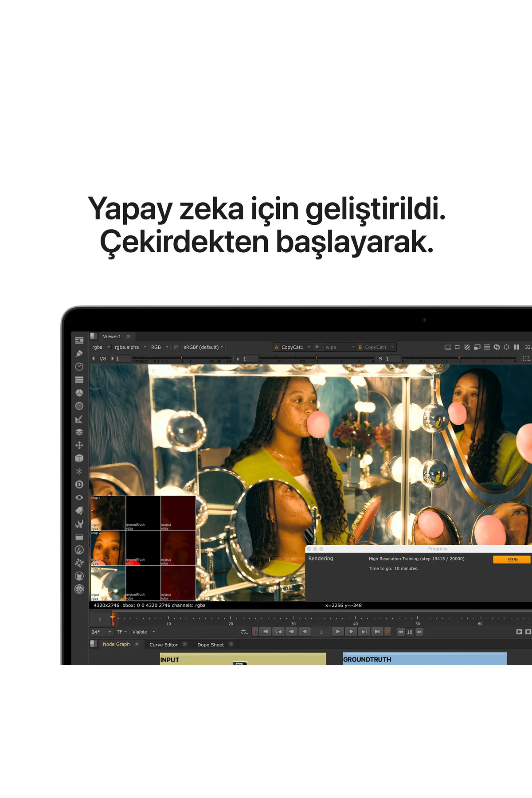
Task: Click the gamma slider beside Y
Action: [317, 358]
